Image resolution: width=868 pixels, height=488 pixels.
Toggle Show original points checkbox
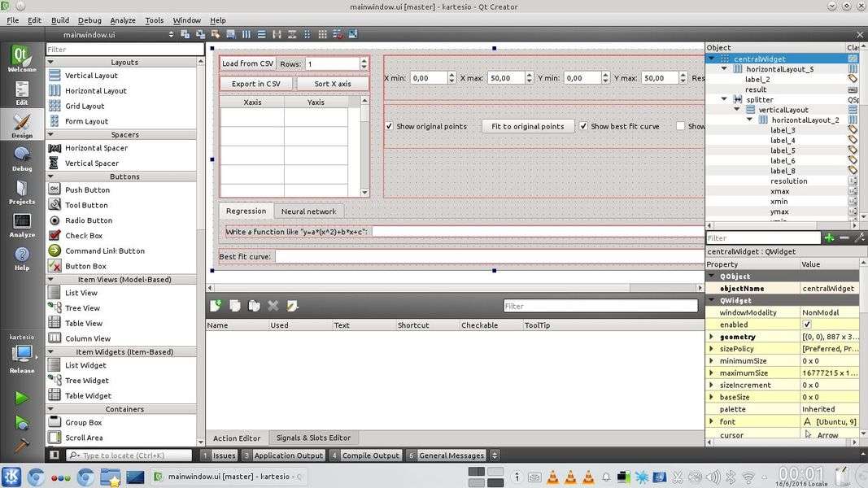390,127
